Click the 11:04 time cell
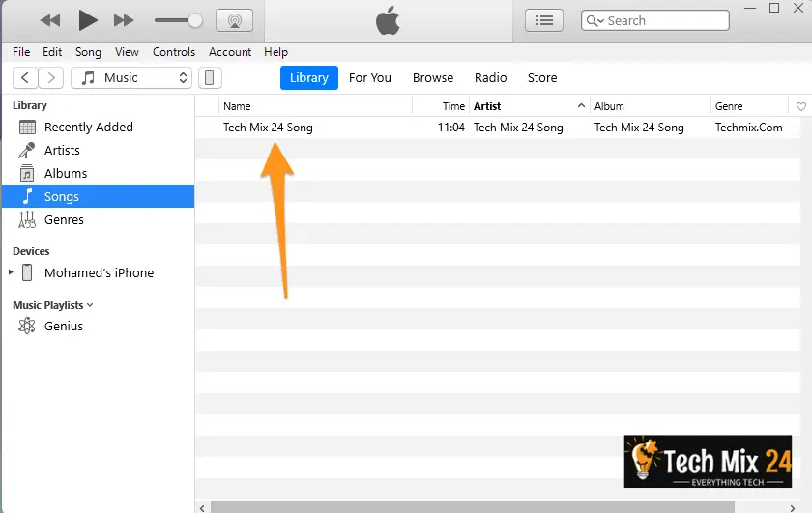This screenshot has width=812, height=513. [451, 128]
